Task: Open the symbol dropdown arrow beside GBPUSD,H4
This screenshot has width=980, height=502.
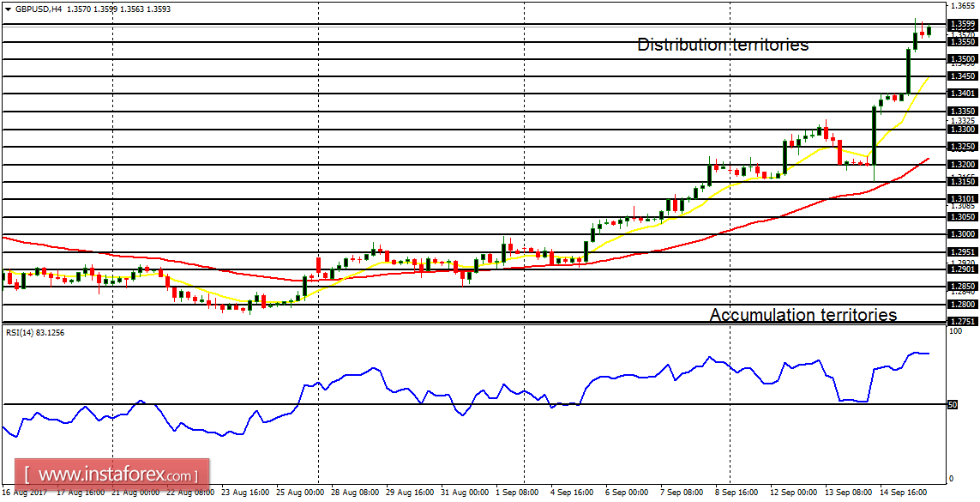Action: (8, 9)
